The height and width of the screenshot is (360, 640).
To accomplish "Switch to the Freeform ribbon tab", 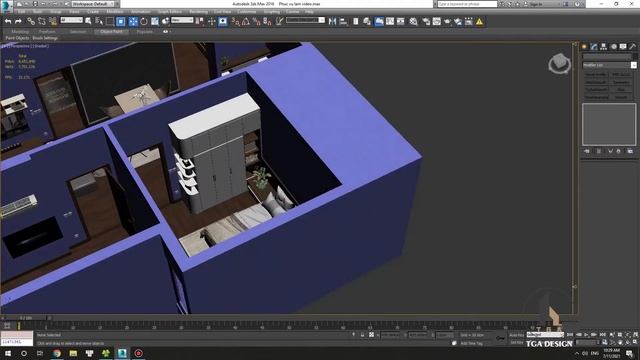I will (47, 31).
